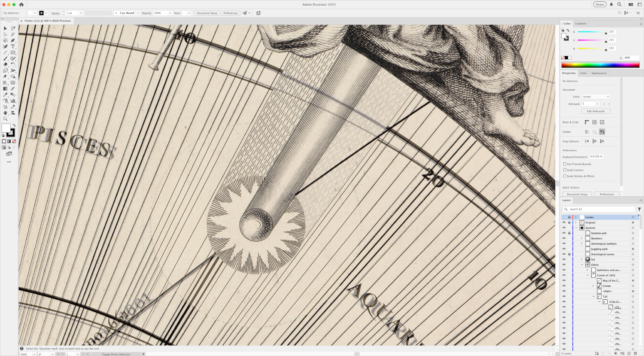Image resolution: width=644 pixels, height=356 pixels.
Task: Select the Properties tab
Action: click(569, 73)
